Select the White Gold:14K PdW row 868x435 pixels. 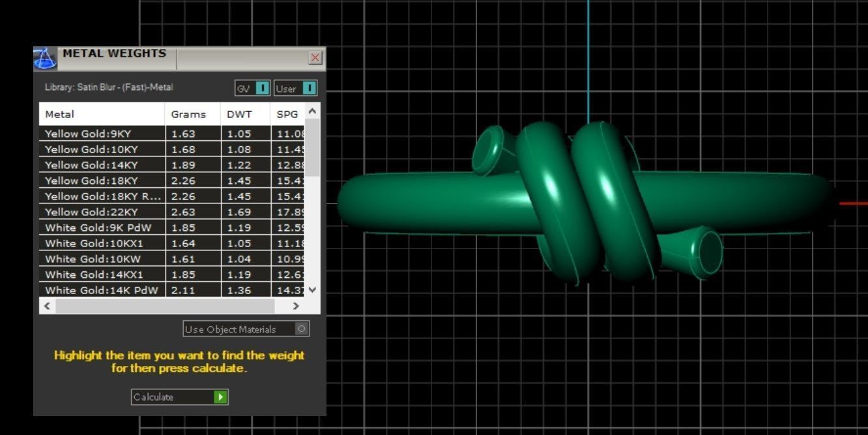pos(172,290)
